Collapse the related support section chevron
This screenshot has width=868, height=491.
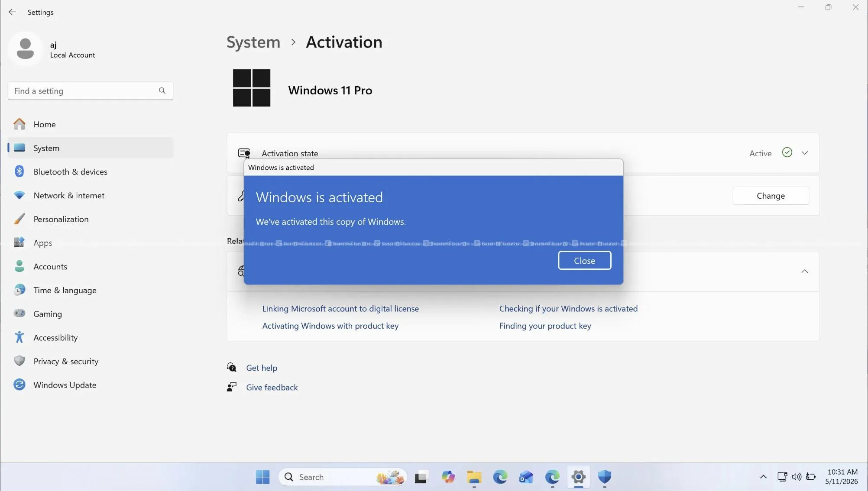click(804, 271)
